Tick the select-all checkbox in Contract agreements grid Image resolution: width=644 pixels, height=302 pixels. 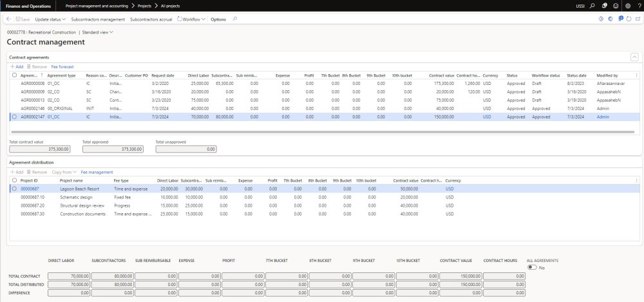pyautogui.click(x=14, y=75)
